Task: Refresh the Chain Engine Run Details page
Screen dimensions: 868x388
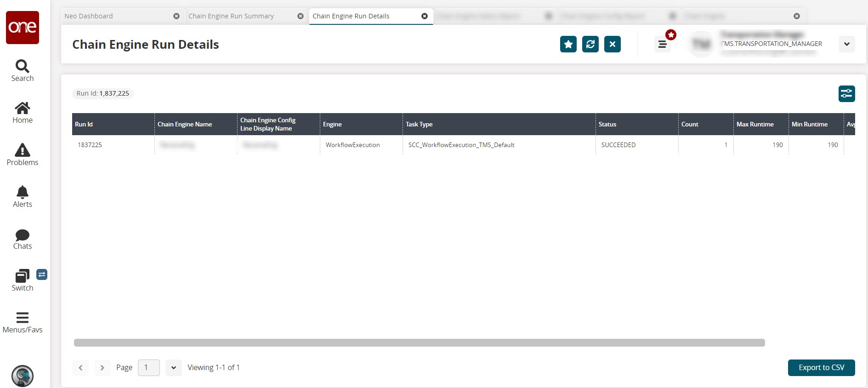Action: coord(590,44)
